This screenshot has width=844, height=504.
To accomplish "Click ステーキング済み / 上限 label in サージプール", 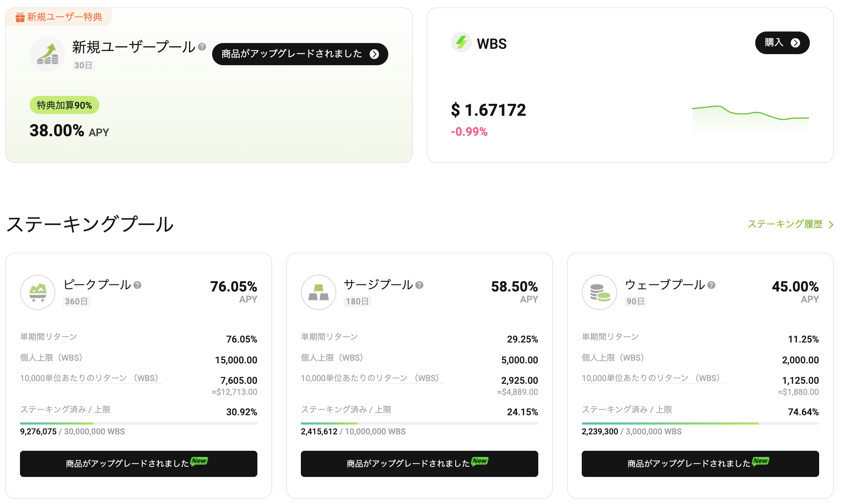I will tap(346, 409).
